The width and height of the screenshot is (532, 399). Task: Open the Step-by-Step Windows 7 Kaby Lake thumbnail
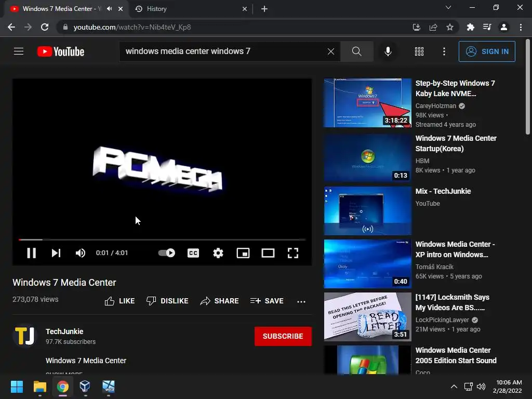[367, 103]
